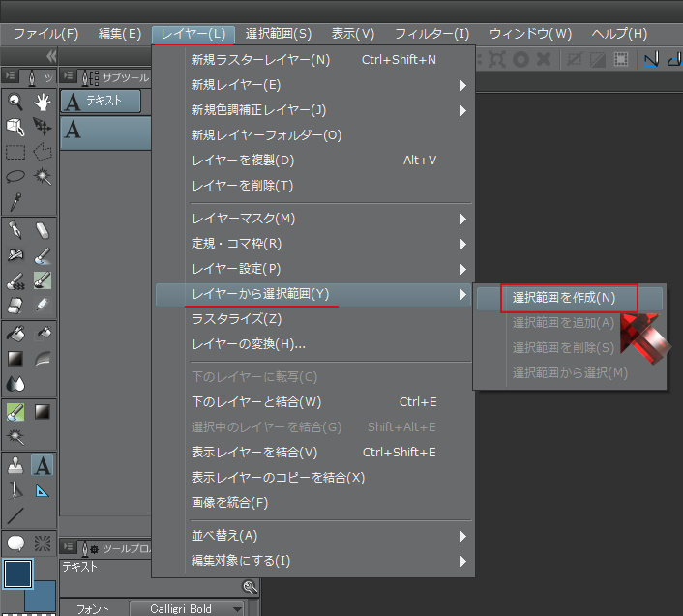Open the ウィンドウ(W) menu
The height and width of the screenshot is (616, 683).
530,34
